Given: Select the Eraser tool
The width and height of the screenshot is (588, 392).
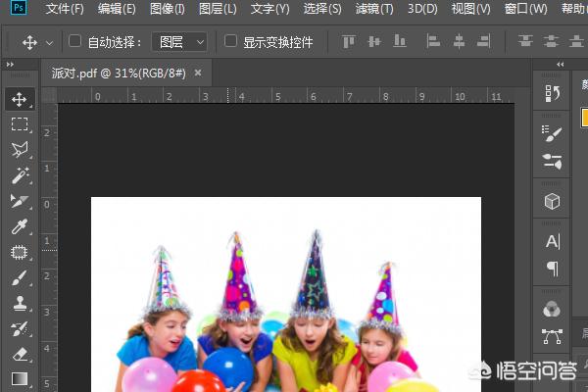Looking at the screenshot, I should [19, 354].
